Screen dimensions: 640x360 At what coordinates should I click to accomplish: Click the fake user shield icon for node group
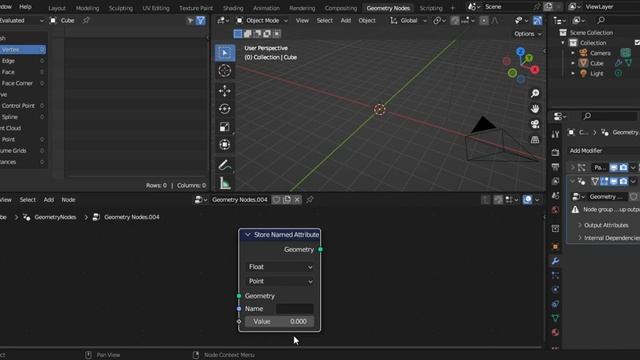pyautogui.click(x=276, y=200)
